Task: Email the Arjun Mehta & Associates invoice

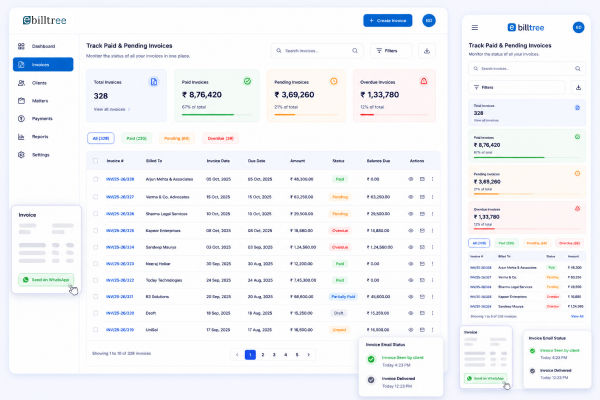Action: pos(422,179)
